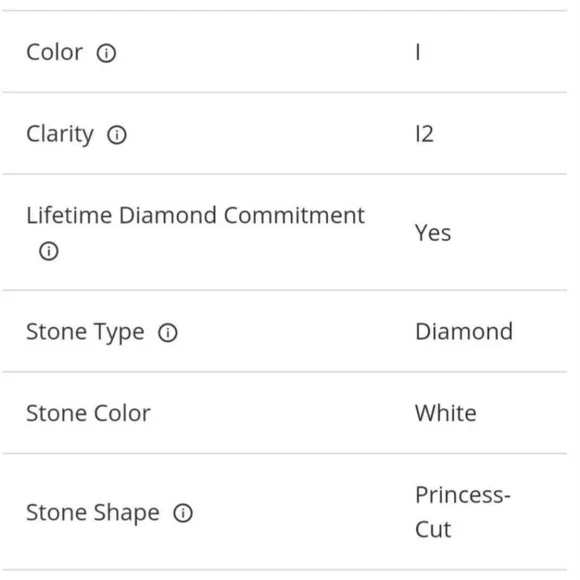
Task: Click the clarity value I2
Action: [x=424, y=134]
